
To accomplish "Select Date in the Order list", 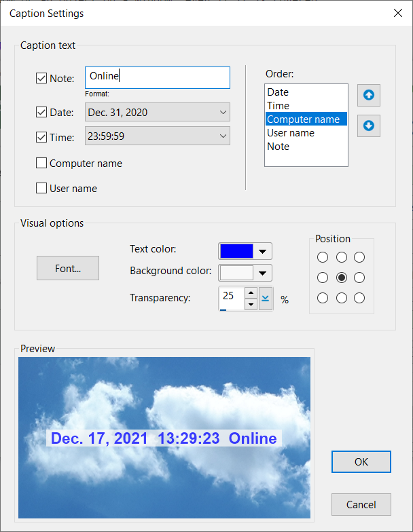I will click(x=278, y=92).
